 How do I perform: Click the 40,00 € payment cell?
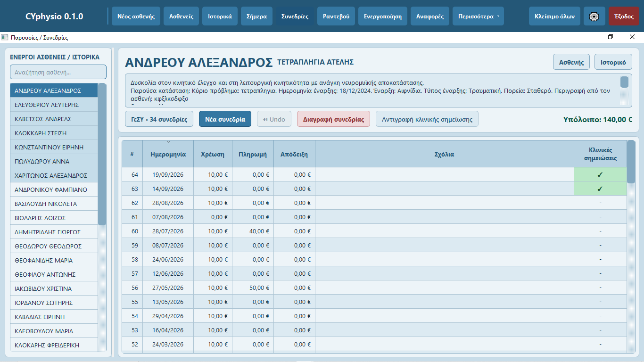click(x=253, y=231)
